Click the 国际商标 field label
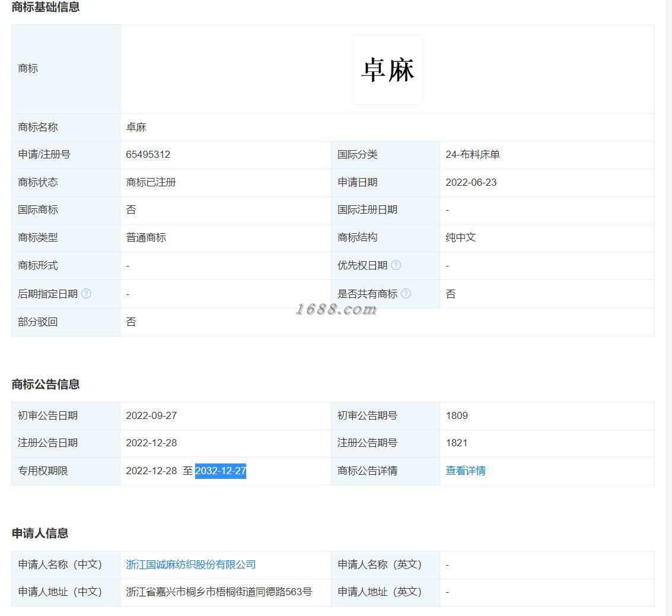Image resolution: width=672 pixels, height=616 pixels. click(38, 209)
